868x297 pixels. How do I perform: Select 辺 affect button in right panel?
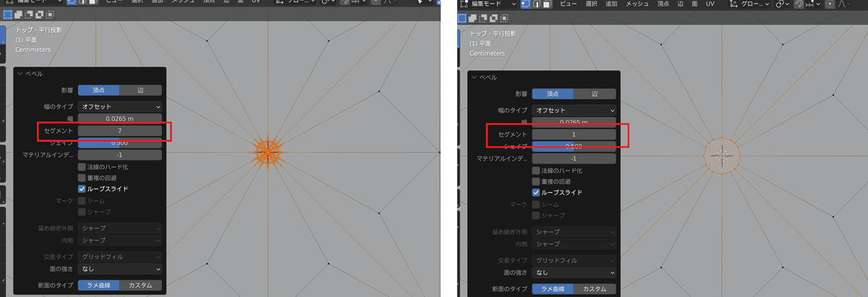pos(595,93)
